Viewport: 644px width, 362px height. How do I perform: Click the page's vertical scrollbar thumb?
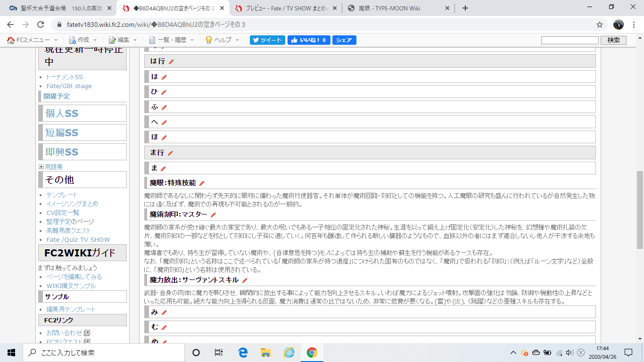click(640, 210)
